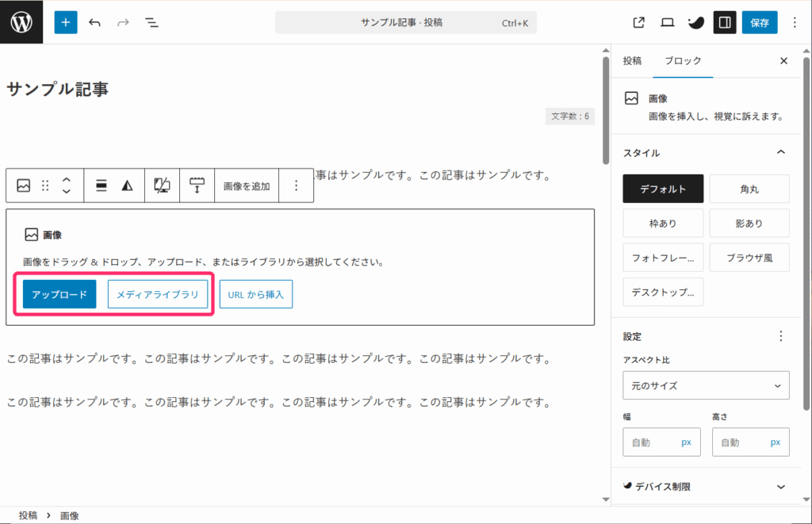Viewport: 812px width, 524px height.
Task: Click the editor scroll down arrow
Action: tap(606, 499)
